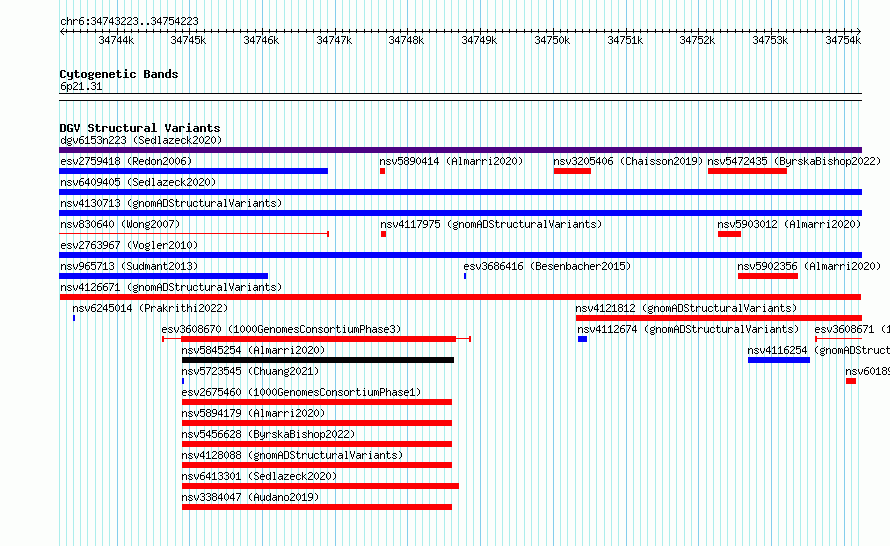The height and width of the screenshot is (546, 890).
Task: Open variant nsv5903012 (Almarri2020)
Action: pyautogui.click(x=789, y=224)
